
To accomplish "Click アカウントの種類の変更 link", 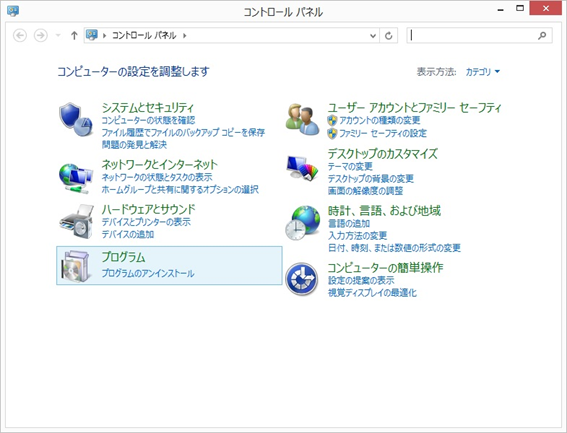I will (x=380, y=120).
